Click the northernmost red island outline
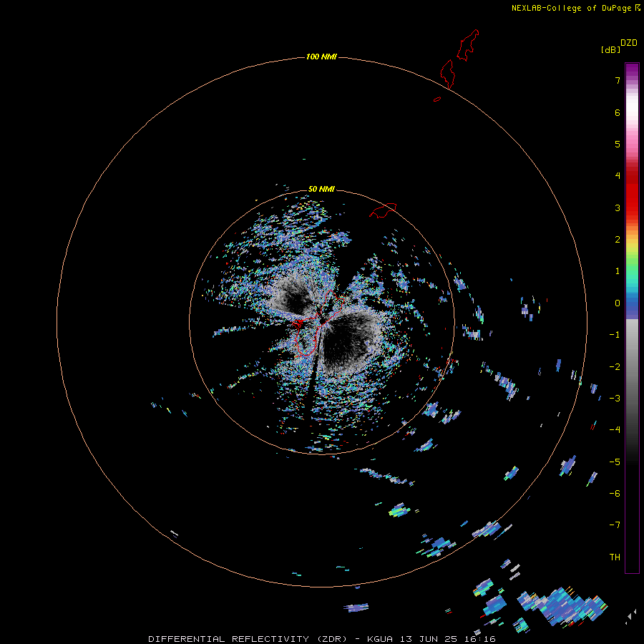Viewport: 644px width, 644px height. pyautogui.click(x=468, y=45)
